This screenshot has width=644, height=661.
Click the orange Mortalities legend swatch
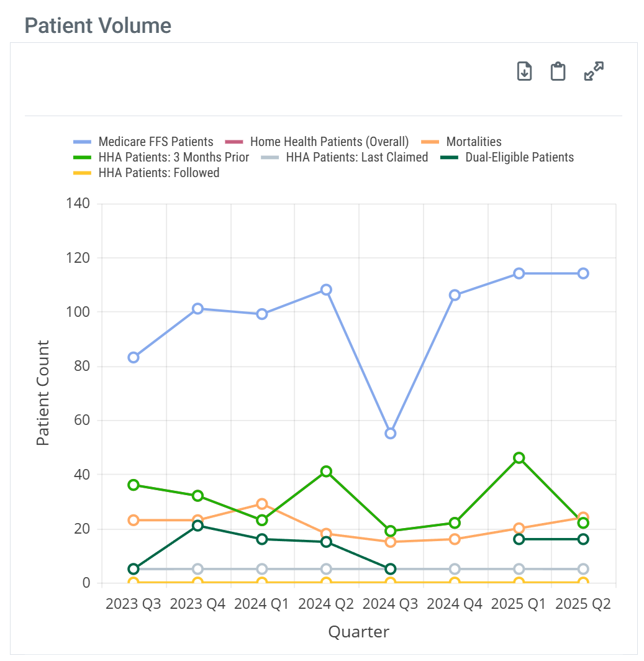point(430,142)
